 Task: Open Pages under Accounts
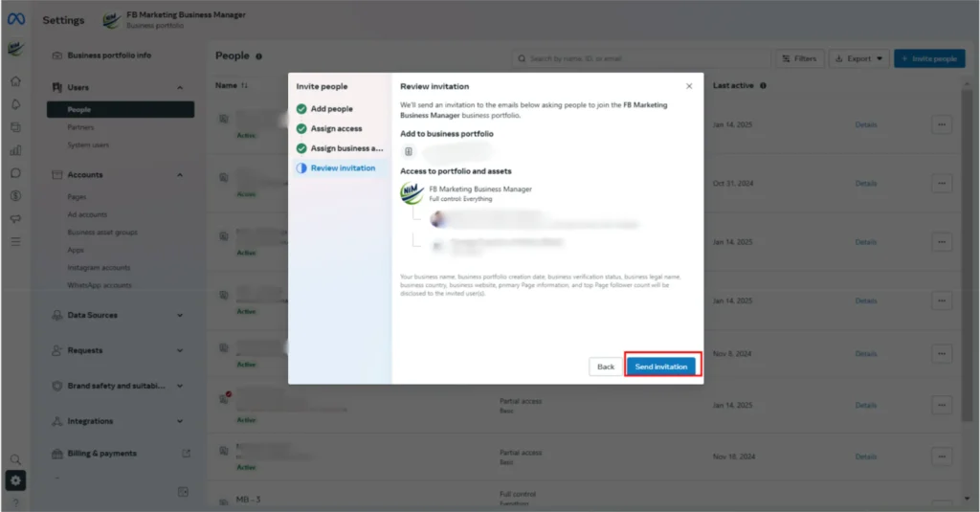(x=77, y=197)
